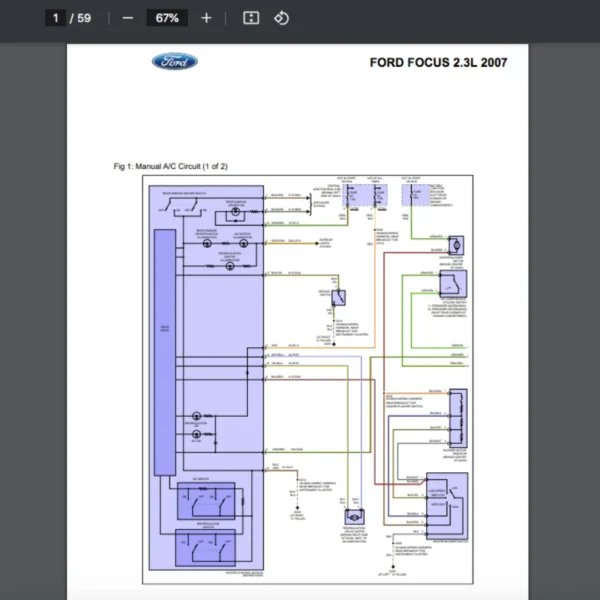600x600 pixels.
Task: Rotate the document with the rotate icon
Action: coord(282,18)
